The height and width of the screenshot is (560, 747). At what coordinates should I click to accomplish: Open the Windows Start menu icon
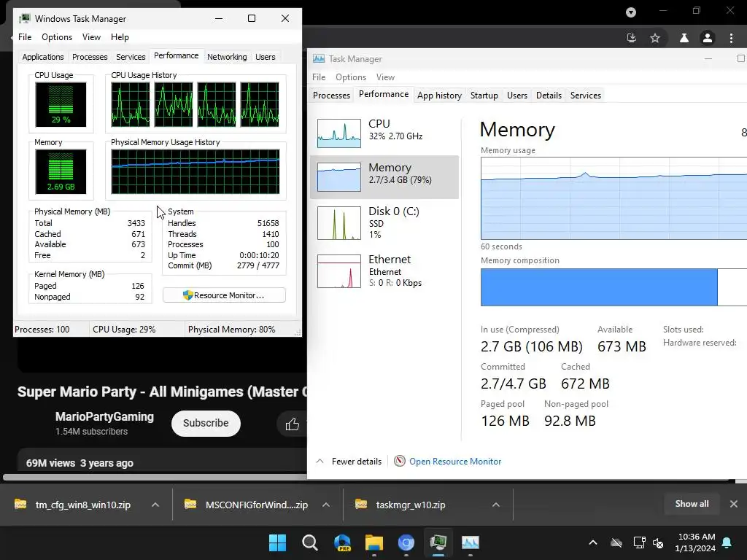pos(277,542)
